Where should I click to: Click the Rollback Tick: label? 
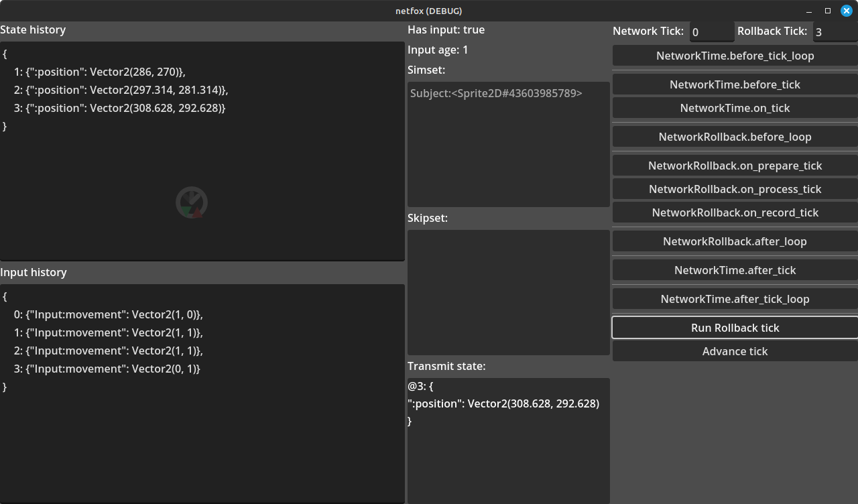[772, 31]
